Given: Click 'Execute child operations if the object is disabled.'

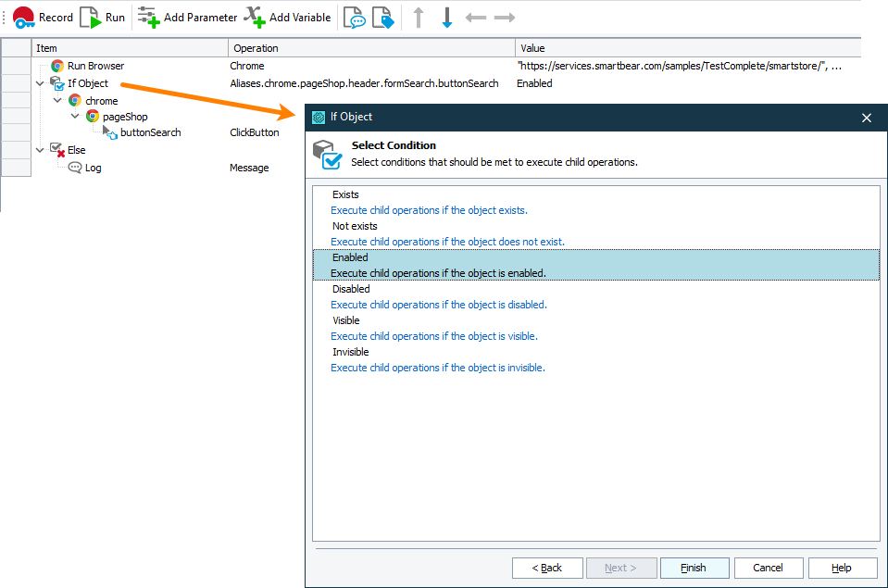Looking at the screenshot, I should 438,305.
